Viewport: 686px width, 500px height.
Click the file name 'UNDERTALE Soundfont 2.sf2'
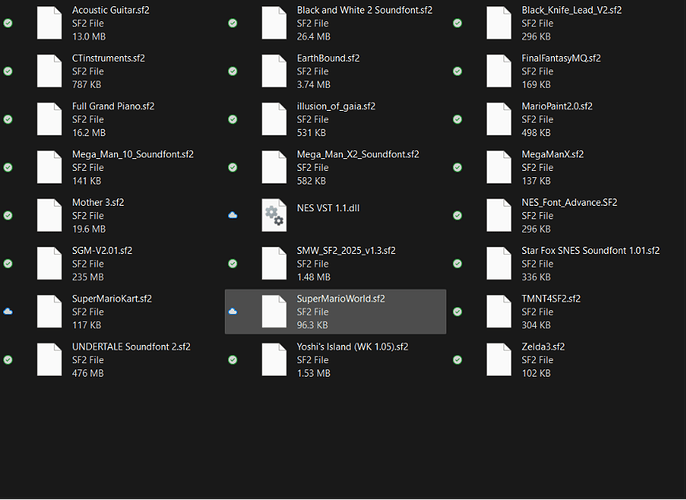131,347
